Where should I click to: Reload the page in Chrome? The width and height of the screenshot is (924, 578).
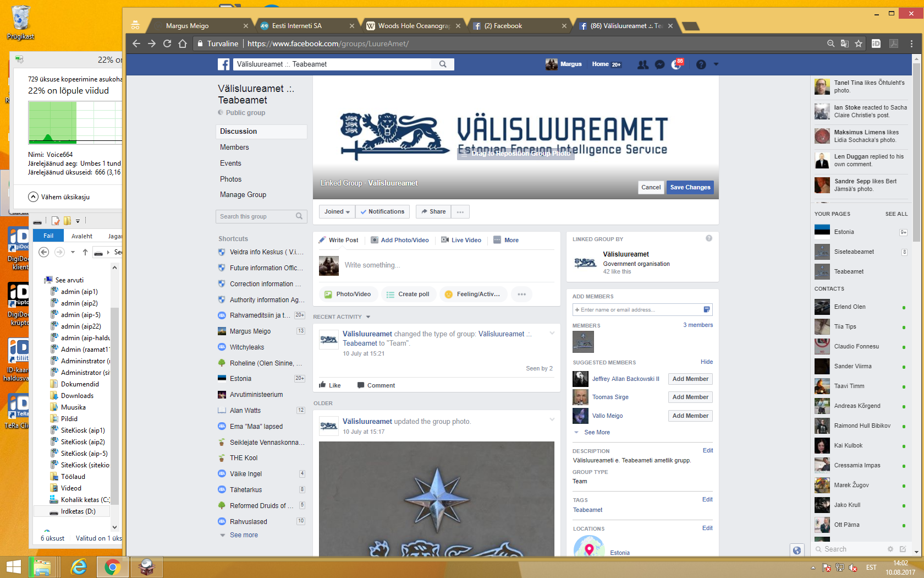point(167,43)
